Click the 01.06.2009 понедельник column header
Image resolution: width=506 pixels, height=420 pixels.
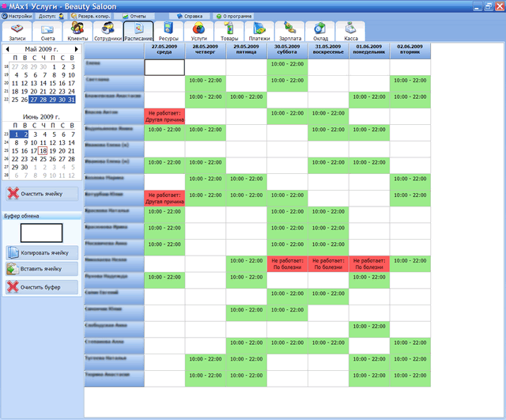click(x=369, y=49)
